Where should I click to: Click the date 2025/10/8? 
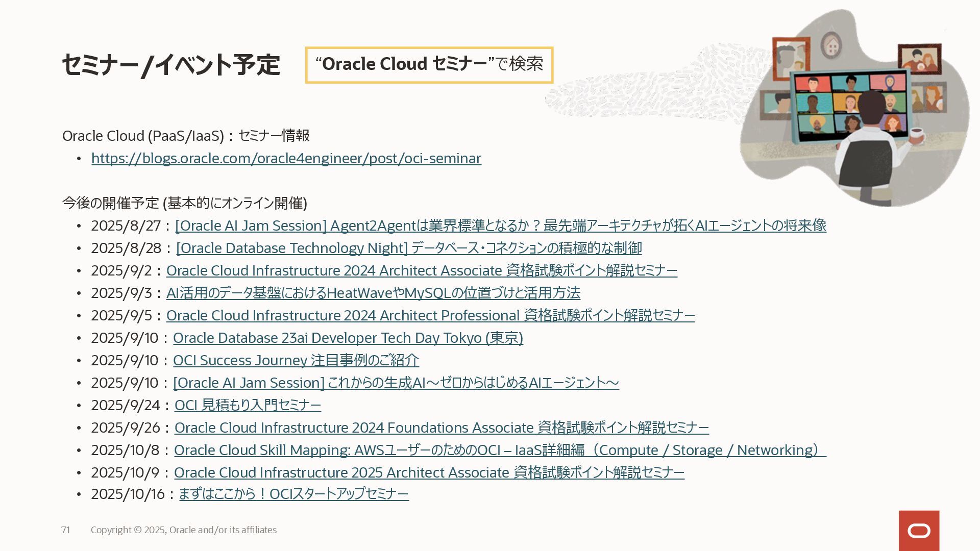(126, 450)
